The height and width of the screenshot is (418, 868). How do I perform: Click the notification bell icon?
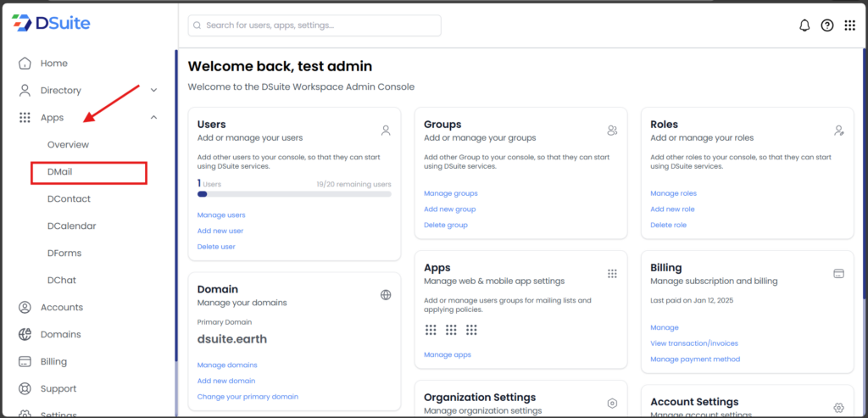click(x=804, y=25)
